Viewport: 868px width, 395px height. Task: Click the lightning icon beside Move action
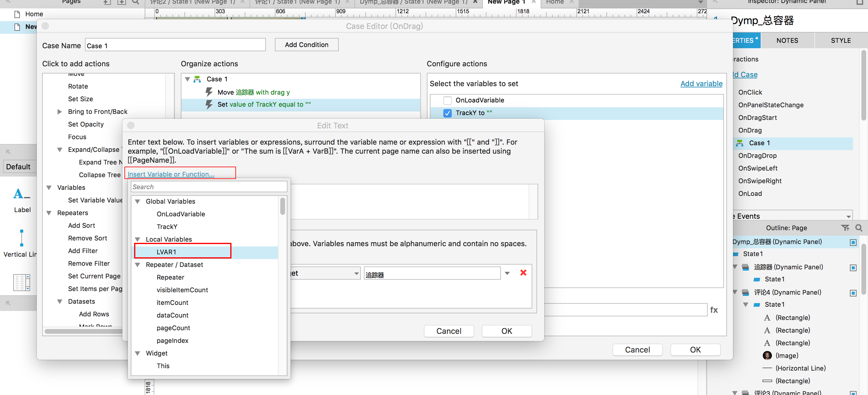pyautogui.click(x=209, y=92)
